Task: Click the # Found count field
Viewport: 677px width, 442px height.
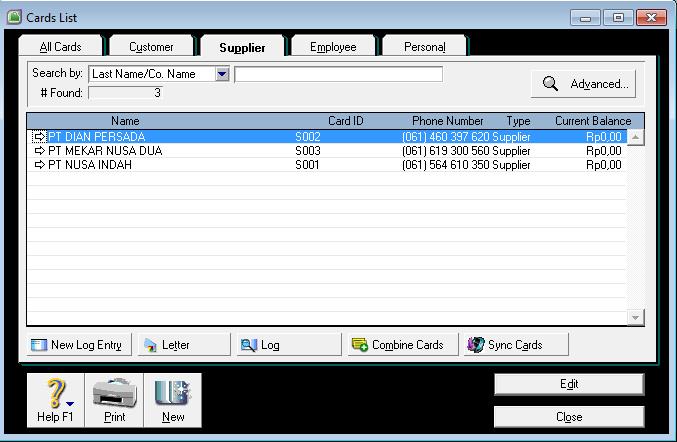Action: coord(126,93)
